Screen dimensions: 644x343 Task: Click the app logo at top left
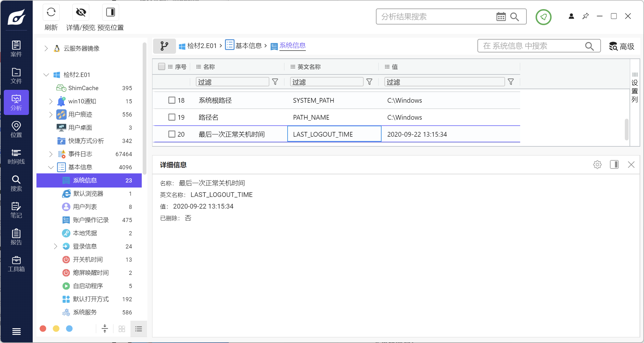pos(16,17)
